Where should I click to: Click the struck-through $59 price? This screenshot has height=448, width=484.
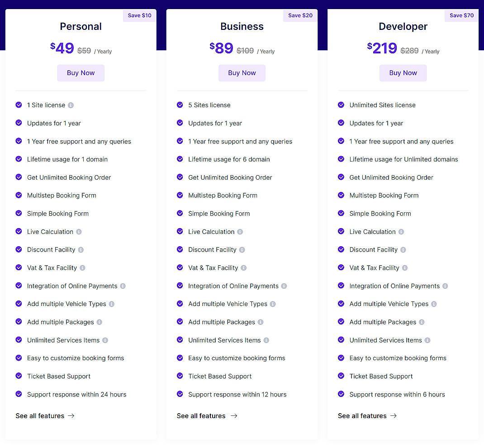(x=84, y=51)
